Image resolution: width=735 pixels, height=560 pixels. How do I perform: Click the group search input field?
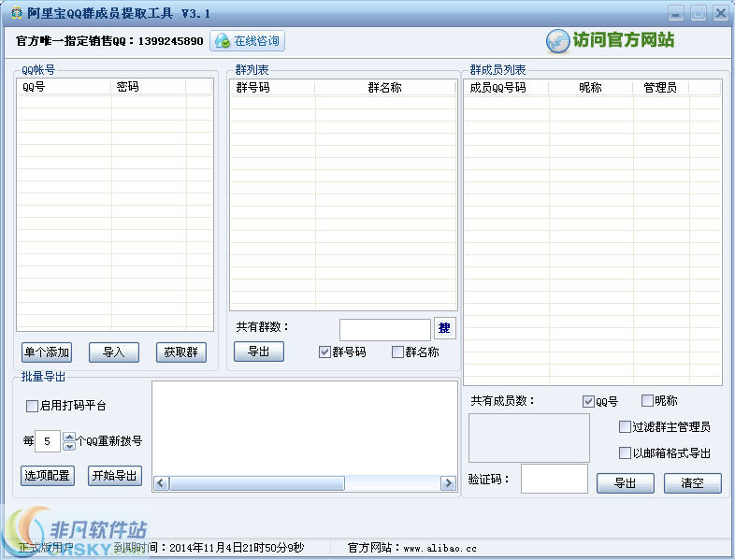pos(385,329)
